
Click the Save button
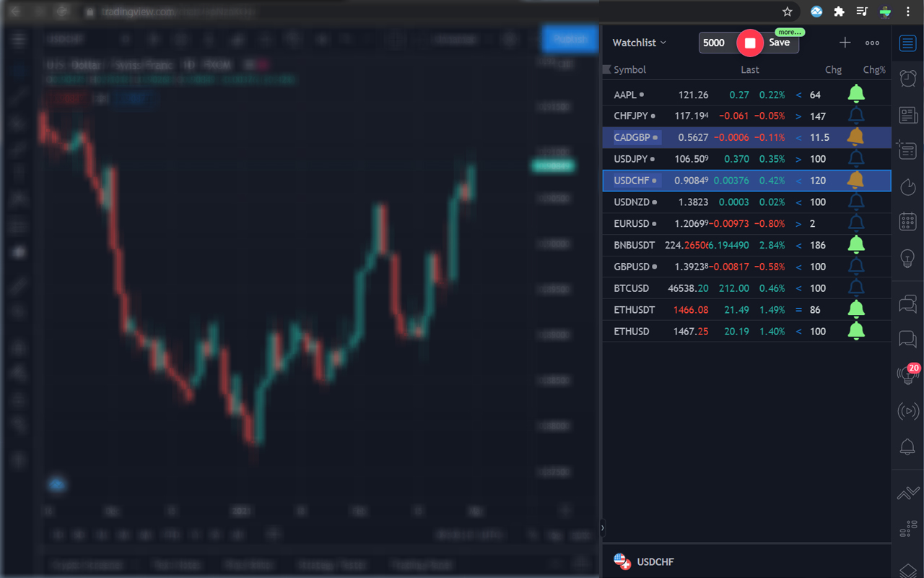780,43
